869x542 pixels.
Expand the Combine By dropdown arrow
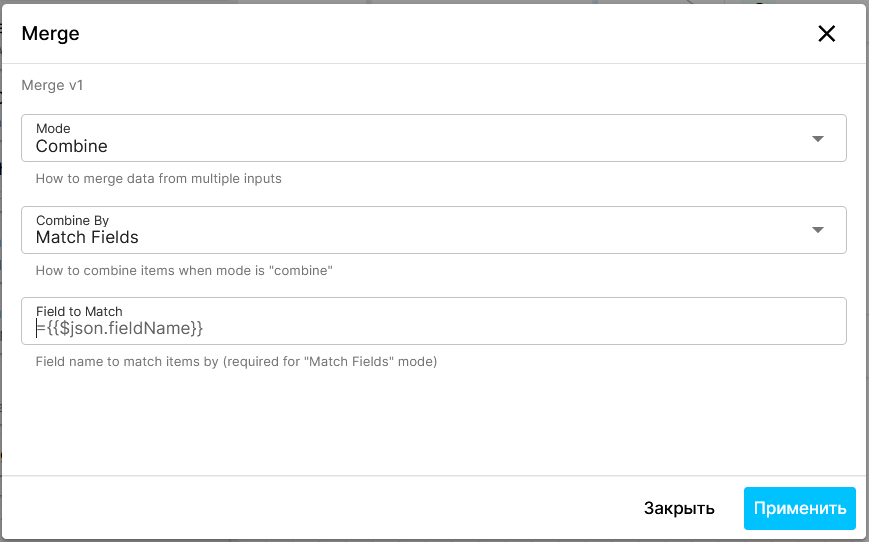tap(817, 230)
